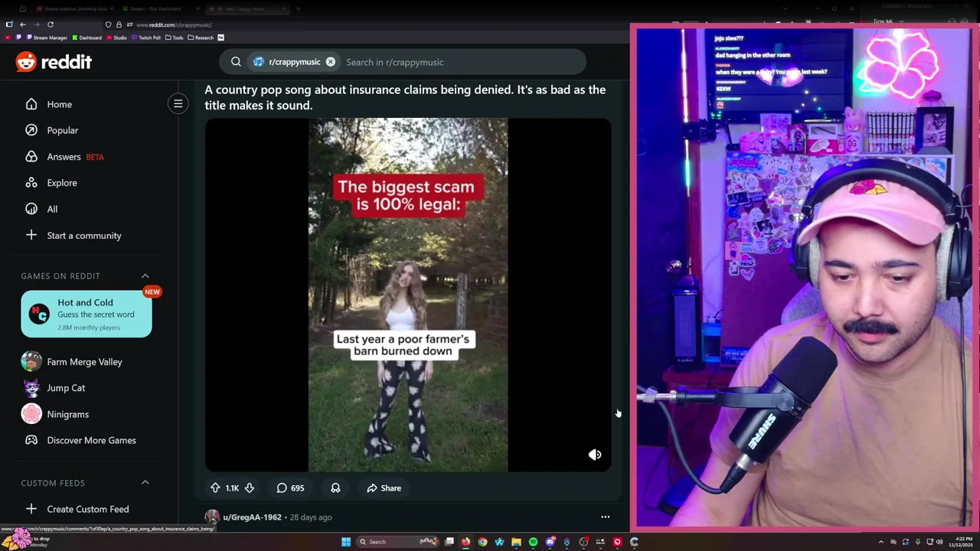
Task: Remove the r/crappymusic search filter chip
Action: coord(330,62)
